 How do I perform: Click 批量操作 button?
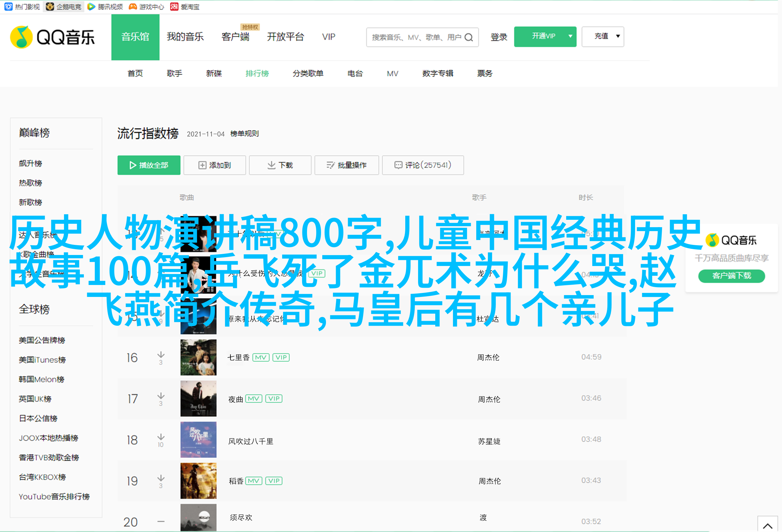tap(346, 165)
